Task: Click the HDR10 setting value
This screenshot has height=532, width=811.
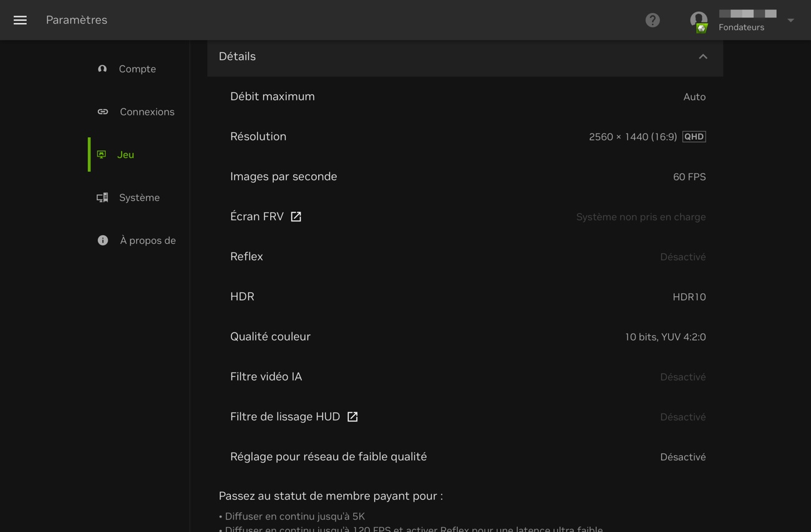Action: pos(689,297)
